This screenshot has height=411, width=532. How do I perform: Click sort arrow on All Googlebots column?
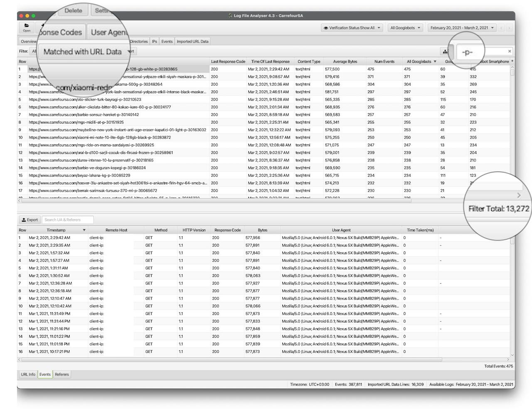(435, 62)
